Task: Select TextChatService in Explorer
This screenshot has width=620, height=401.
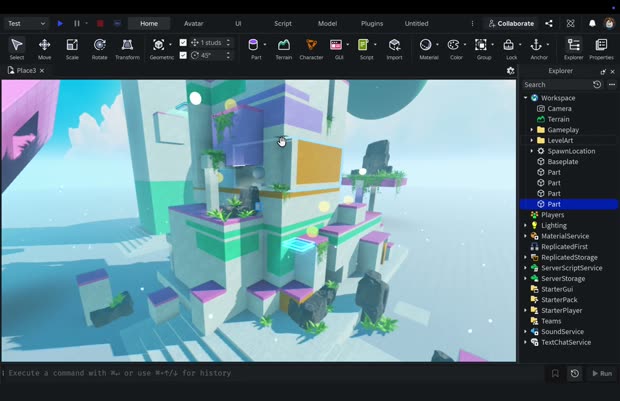Action: (566, 342)
